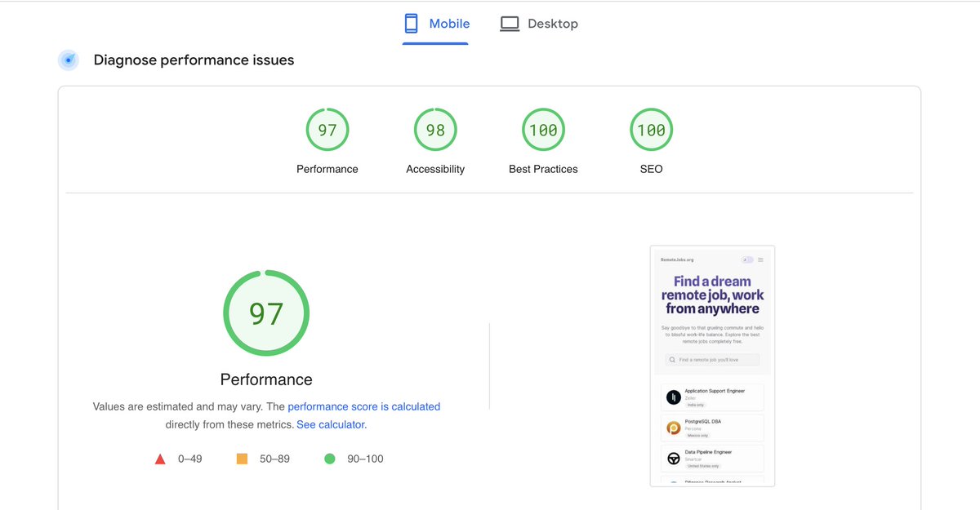This screenshot has width=980, height=510.
Task: Click the mobile phone icon
Action: tap(412, 24)
